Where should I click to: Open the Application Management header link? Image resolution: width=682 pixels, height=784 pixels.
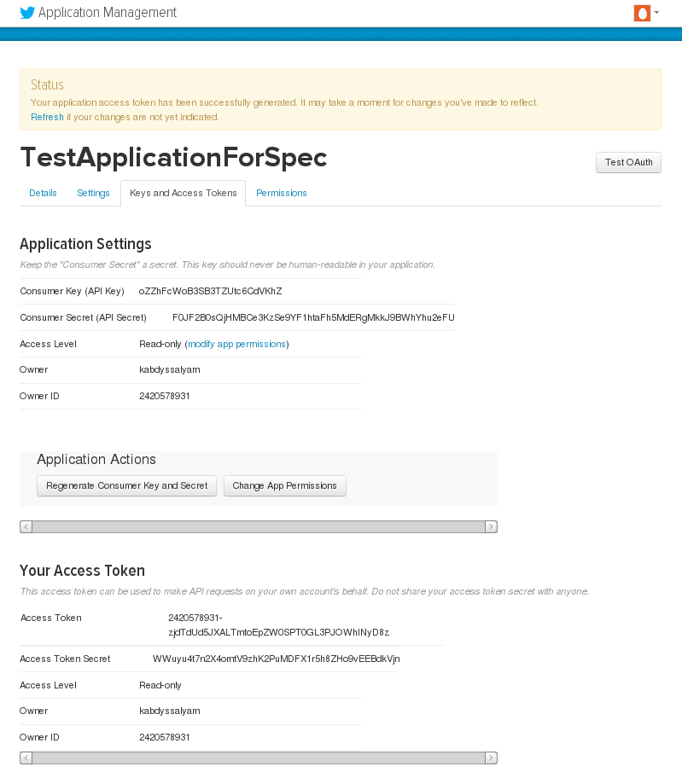(x=108, y=13)
